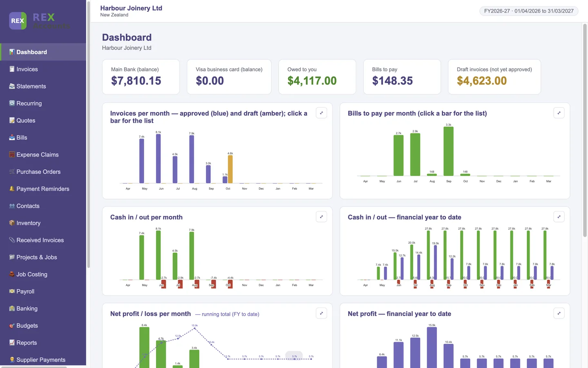Viewport: 588px width, 368px height.
Task: Click the Job Costing icon
Action: [x=12, y=274]
